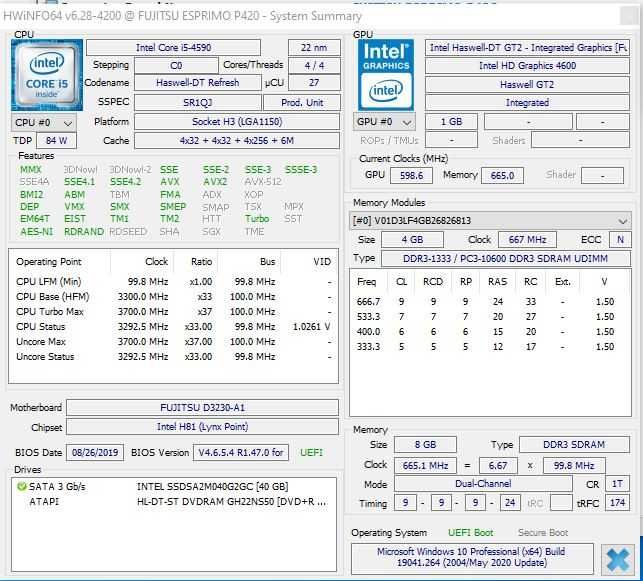Click the Windows 10 Professional OS field
The image size is (643, 581).
point(472,557)
